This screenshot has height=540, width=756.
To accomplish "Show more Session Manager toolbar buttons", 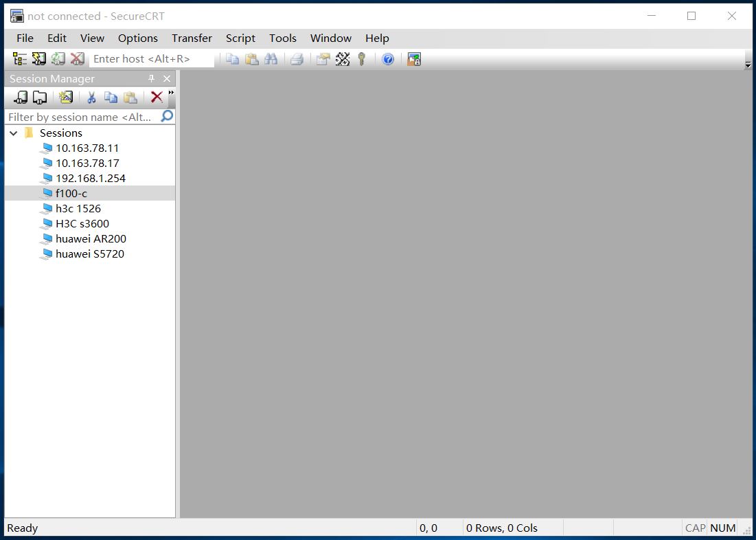I will [171, 93].
